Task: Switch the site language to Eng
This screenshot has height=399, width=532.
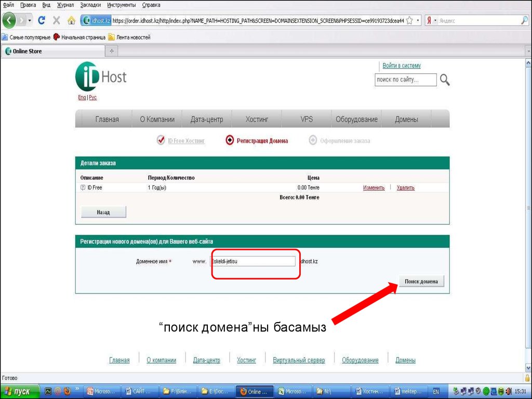Action: coord(82,97)
